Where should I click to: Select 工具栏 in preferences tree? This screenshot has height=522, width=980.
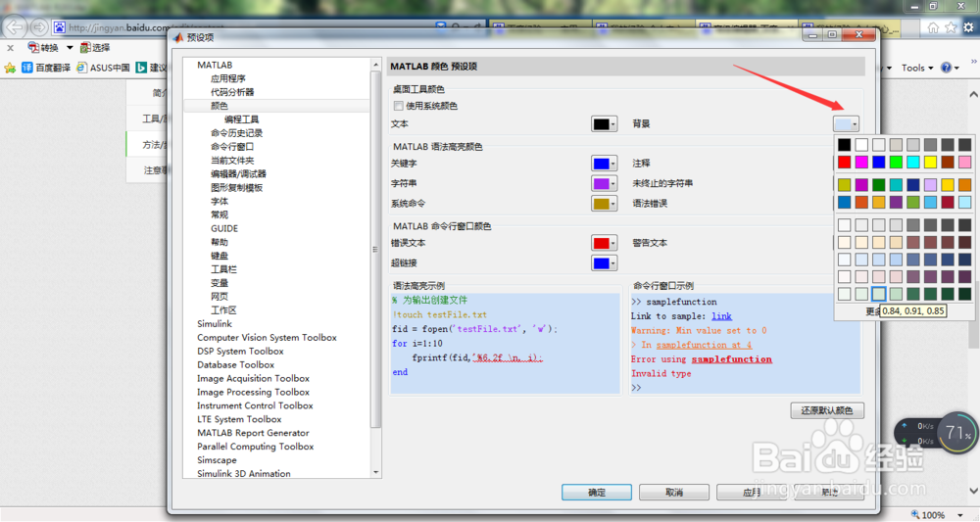coord(223,269)
